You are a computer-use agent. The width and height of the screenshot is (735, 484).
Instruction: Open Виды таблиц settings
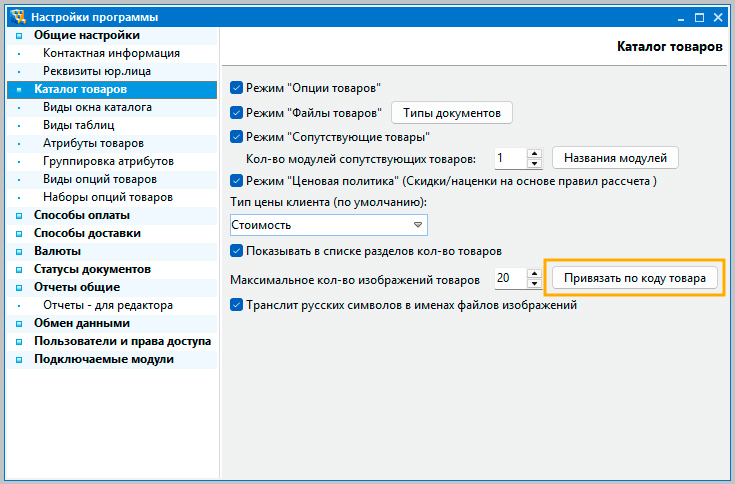[79, 125]
